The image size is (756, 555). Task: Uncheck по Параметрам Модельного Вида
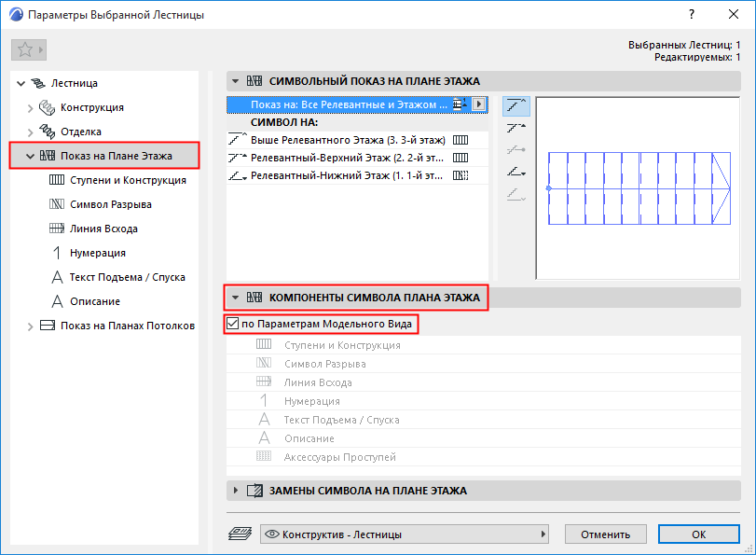click(233, 324)
